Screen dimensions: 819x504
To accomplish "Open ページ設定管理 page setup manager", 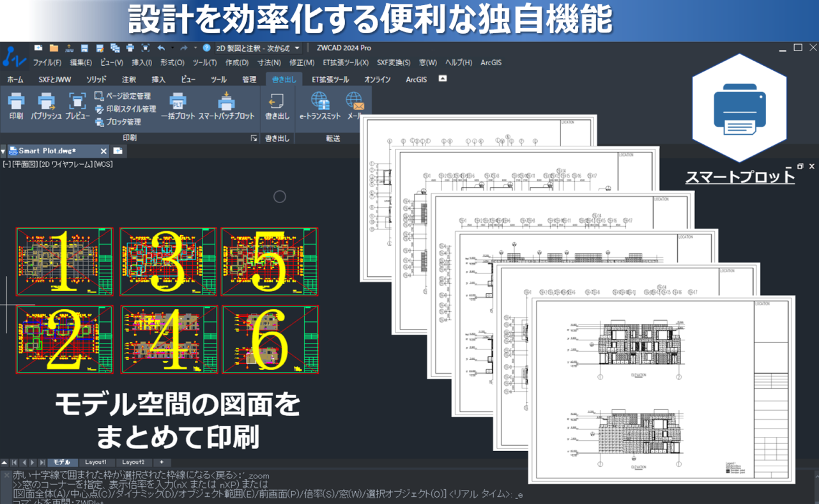I will pos(123,96).
